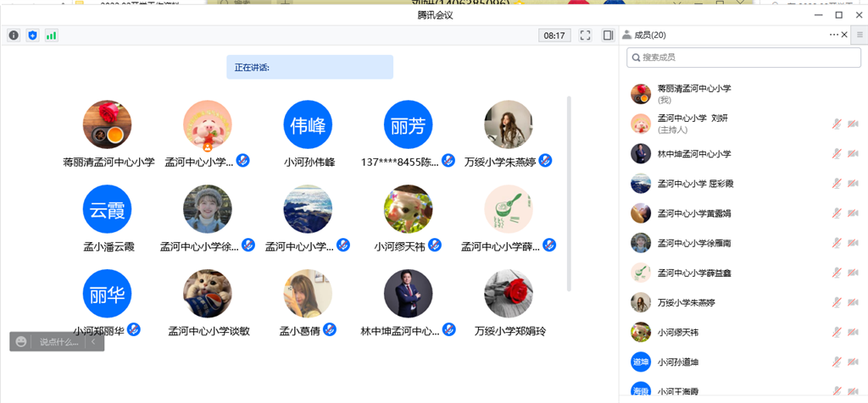
Task: Open the meeting info icon
Action: tap(14, 36)
